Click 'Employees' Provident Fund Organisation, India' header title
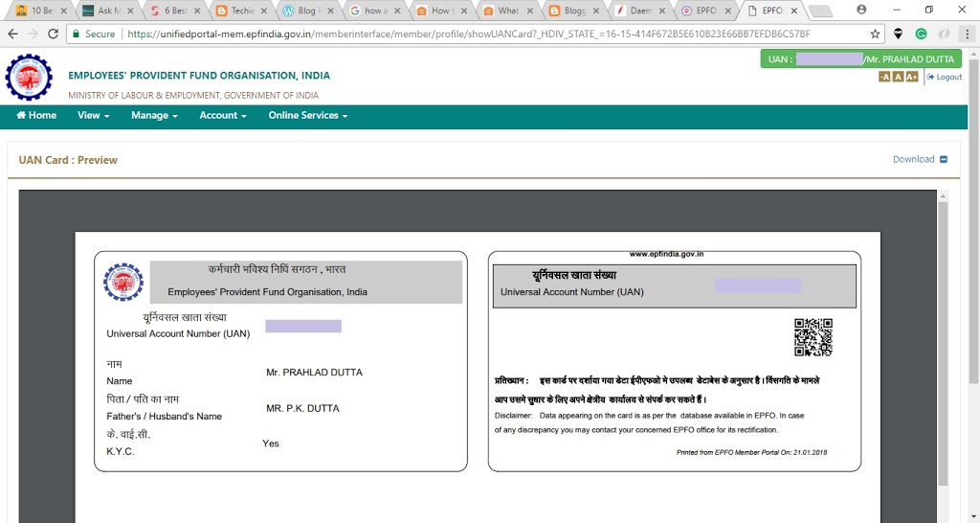 click(x=199, y=76)
